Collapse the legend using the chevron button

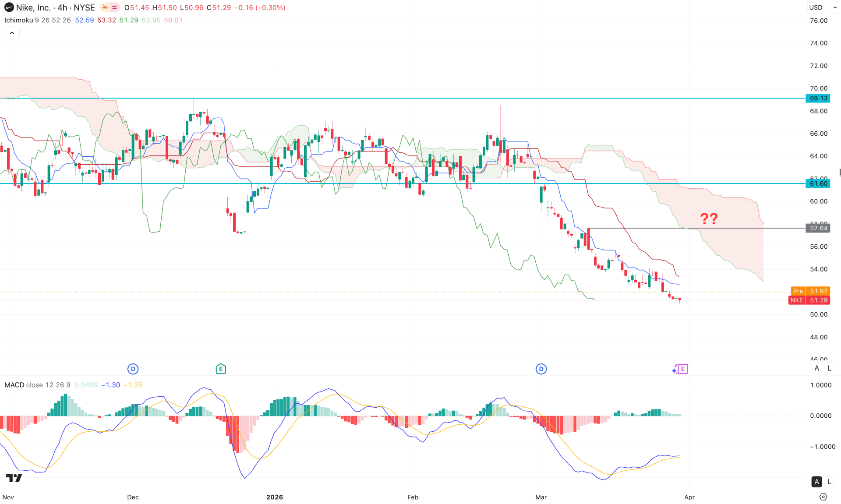point(12,32)
